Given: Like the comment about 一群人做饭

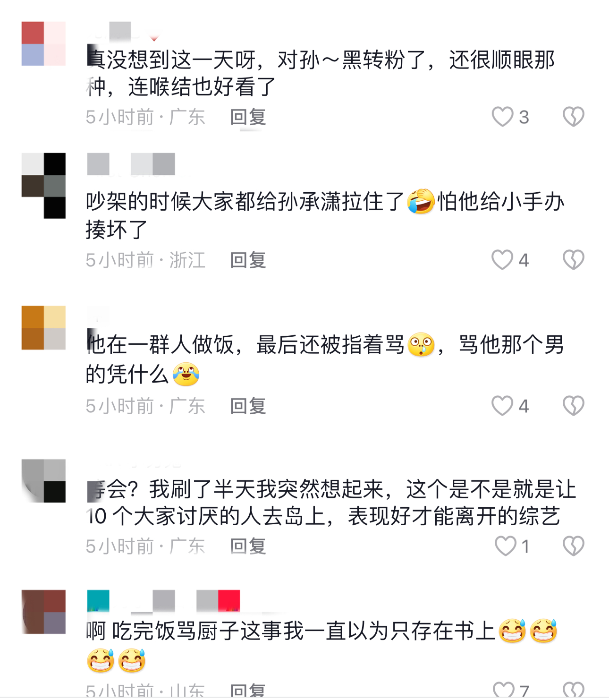Looking at the screenshot, I should 502,406.
